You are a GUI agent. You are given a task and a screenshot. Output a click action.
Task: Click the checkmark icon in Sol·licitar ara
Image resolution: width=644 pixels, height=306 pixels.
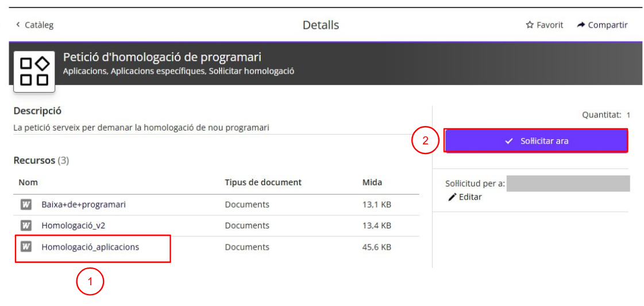click(508, 141)
